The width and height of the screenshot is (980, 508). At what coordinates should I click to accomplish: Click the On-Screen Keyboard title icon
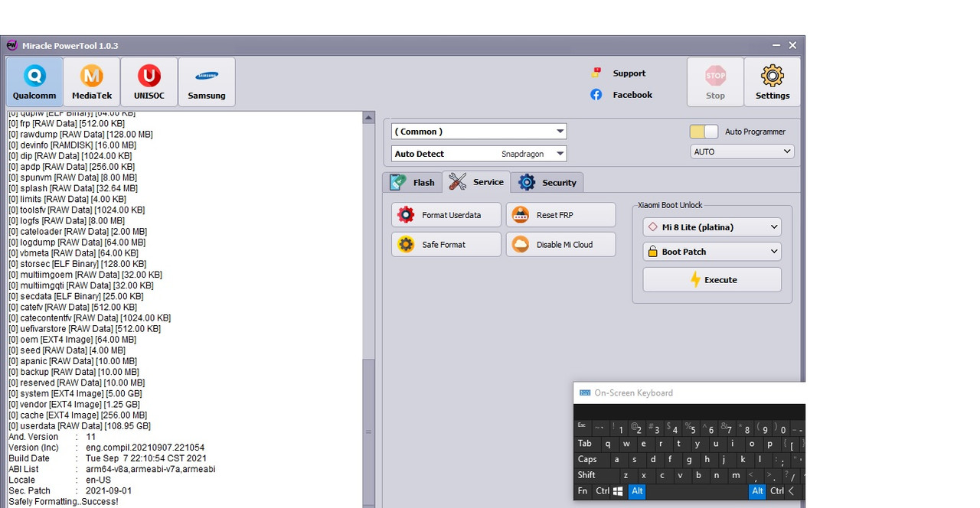(x=586, y=393)
